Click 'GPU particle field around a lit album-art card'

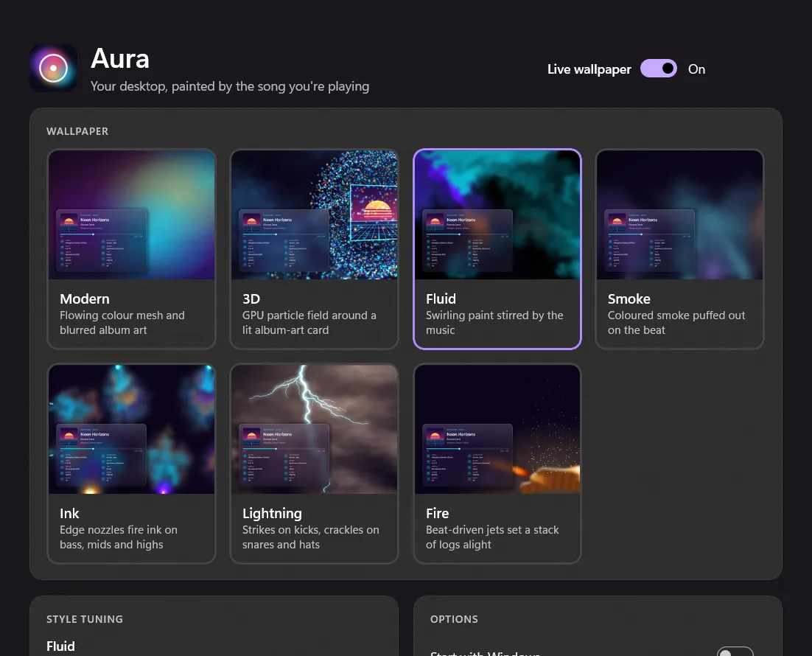click(x=309, y=322)
